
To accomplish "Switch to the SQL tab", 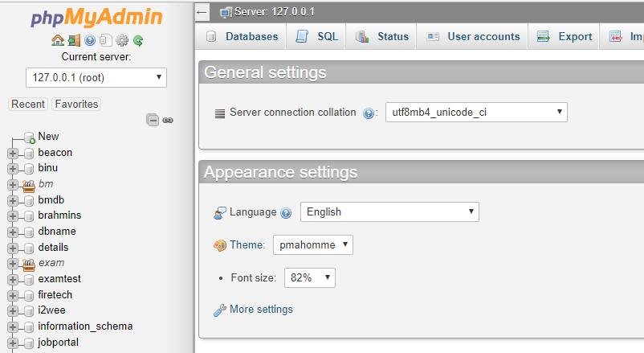I will pos(317,36).
